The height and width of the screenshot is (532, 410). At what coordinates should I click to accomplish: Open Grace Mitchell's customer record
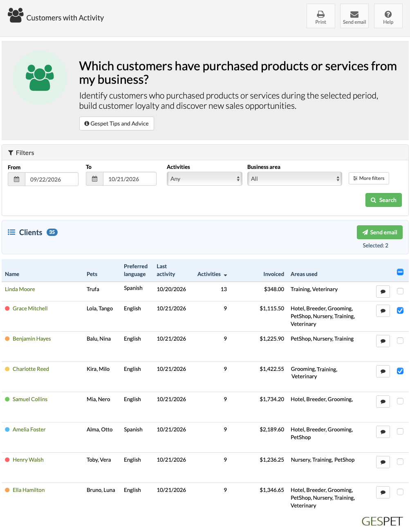pos(30,308)
